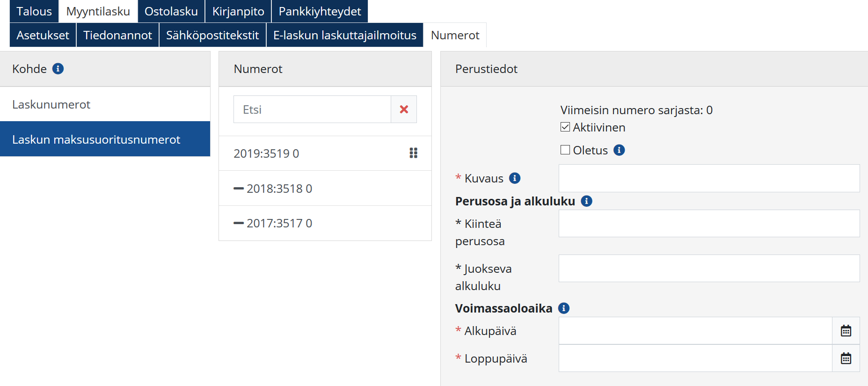Click the info icon next to Kohde
The image size is (868, 386).
[x=58, y=69]
